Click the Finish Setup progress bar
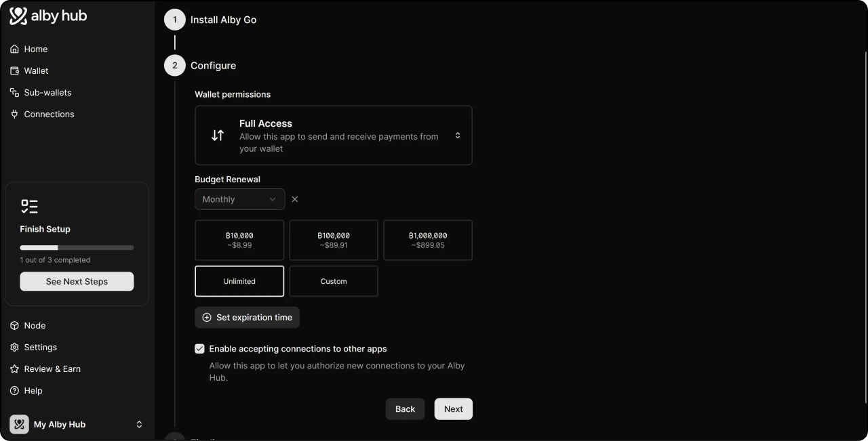Screen dimensions: 868x441 tap(77, 248)
